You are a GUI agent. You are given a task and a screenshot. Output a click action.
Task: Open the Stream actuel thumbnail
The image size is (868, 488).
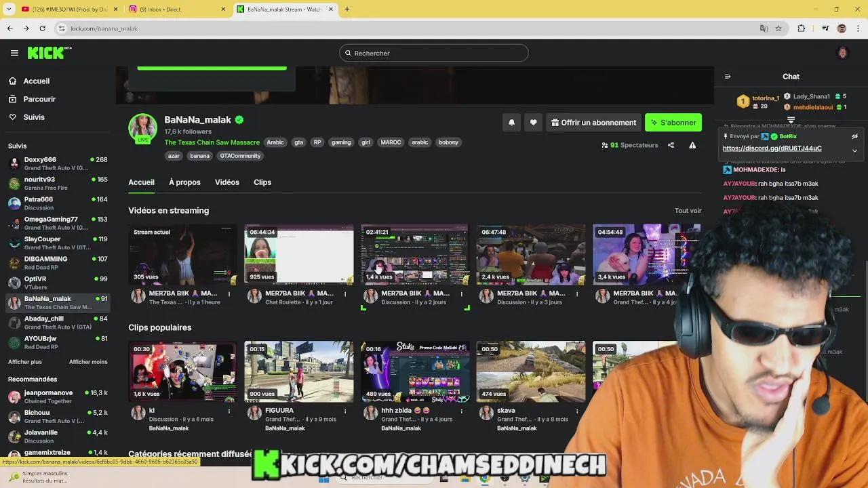pos(182,255)
